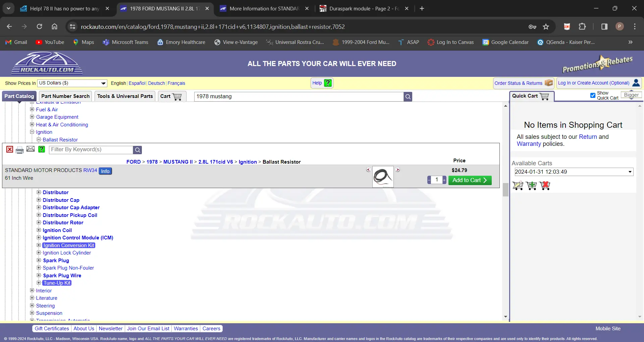Toggle the browser side panel
This screenshot has height=342, width=644.
coord(604,27)
